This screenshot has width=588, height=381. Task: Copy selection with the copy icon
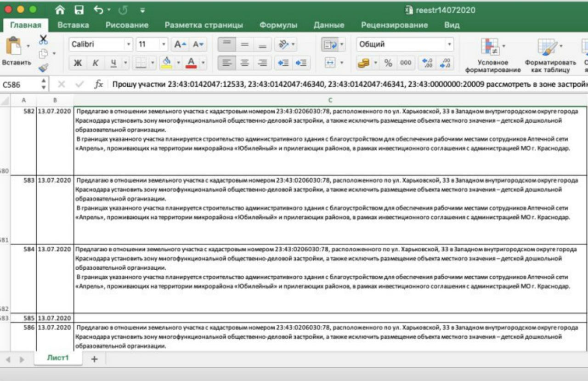pyautogui.click(x=43, y=54)
